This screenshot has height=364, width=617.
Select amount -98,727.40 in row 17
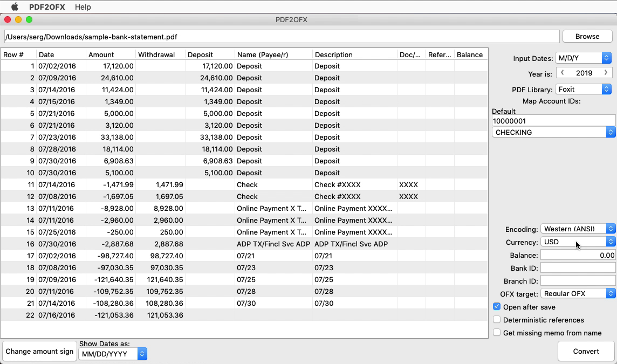click(111, 256)
